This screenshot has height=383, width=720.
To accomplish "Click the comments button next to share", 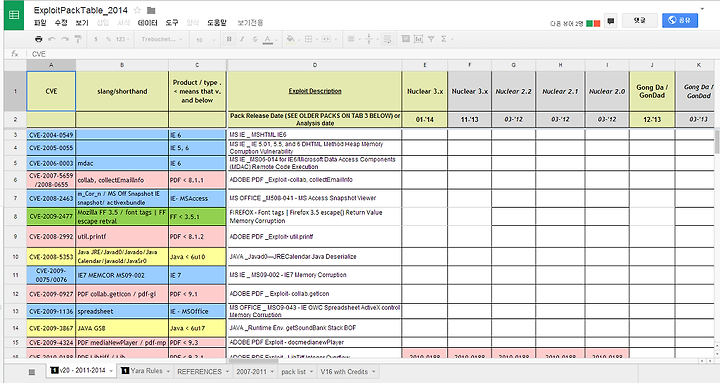I will point(640,20).
